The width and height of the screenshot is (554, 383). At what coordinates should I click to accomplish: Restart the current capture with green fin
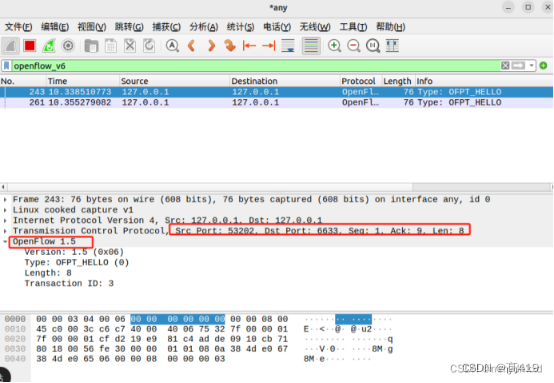49,46
